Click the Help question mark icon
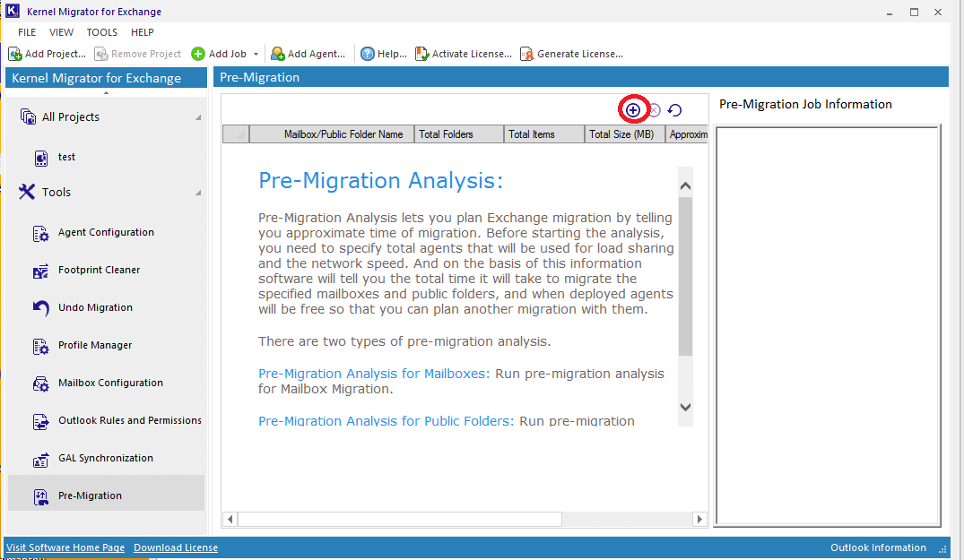Viewport: 964px width, 560px height. pos(367,54)
